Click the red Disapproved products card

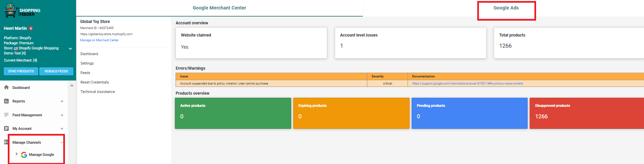587,113
